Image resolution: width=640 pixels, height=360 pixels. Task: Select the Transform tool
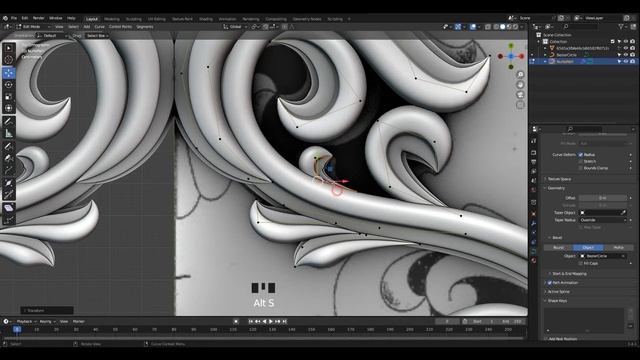pos(9,108)
